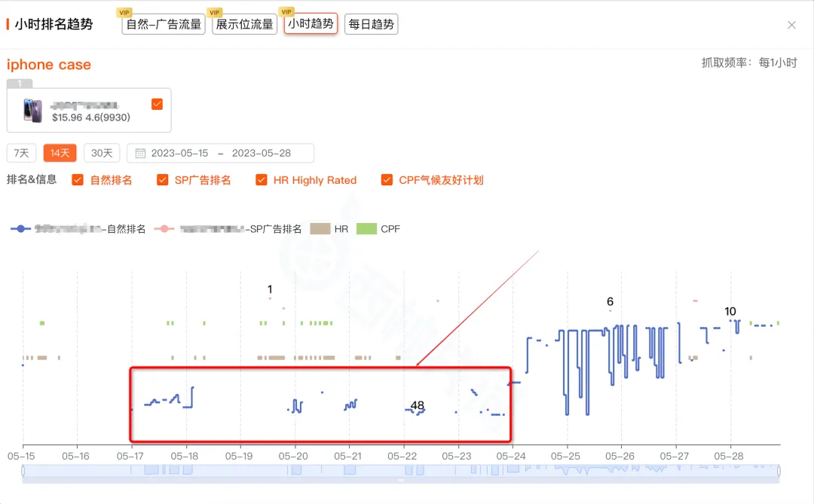
Task: Uncheck the product card checkbox
Action: point(158,104)
